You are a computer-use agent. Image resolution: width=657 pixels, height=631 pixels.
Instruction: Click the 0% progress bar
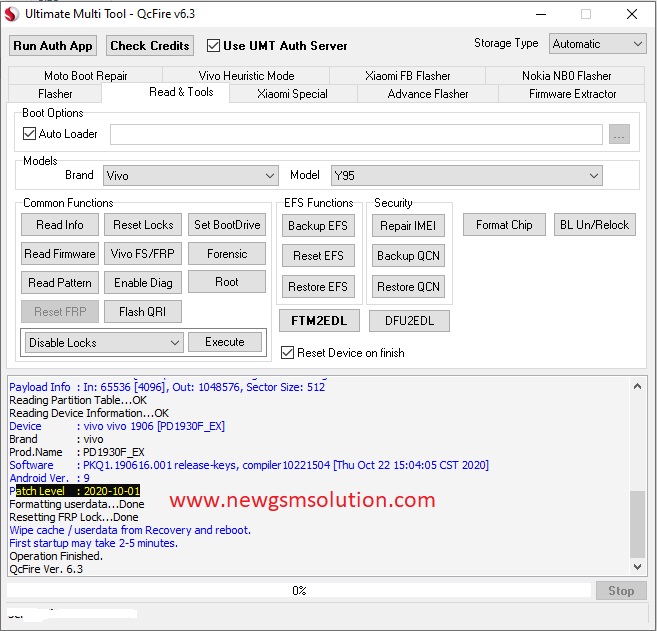coord(299,591)
